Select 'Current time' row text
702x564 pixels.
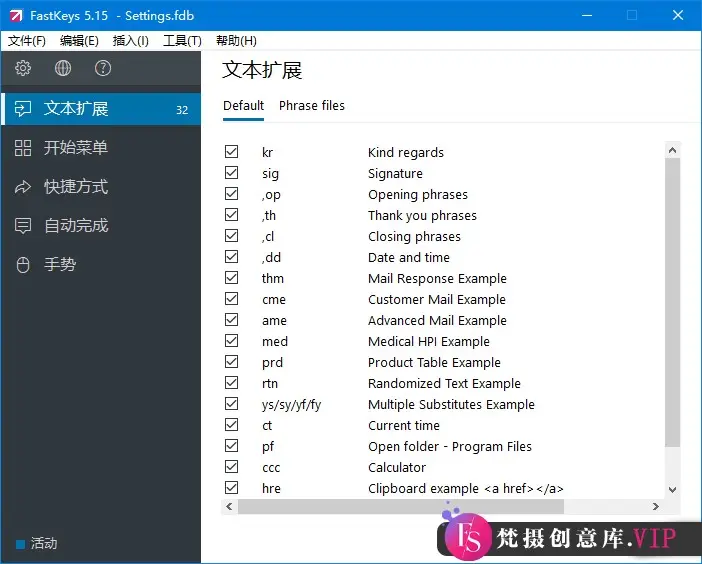(404, 426)
